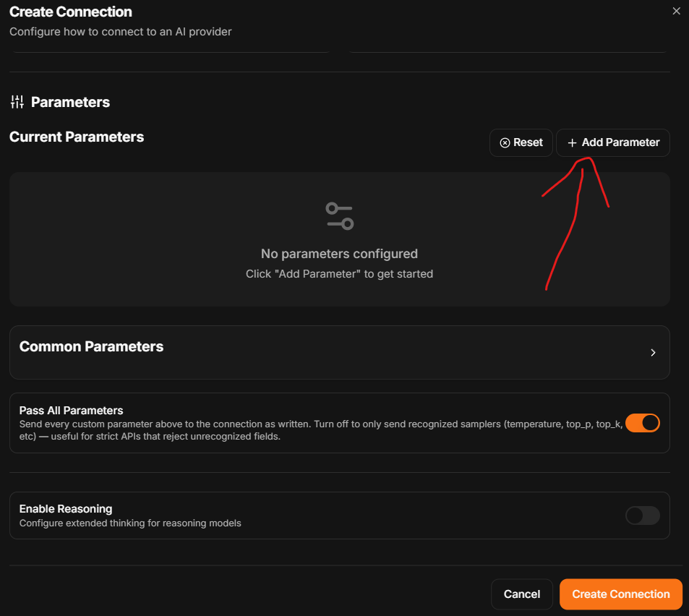Reset the current parameters

(521, 143)
